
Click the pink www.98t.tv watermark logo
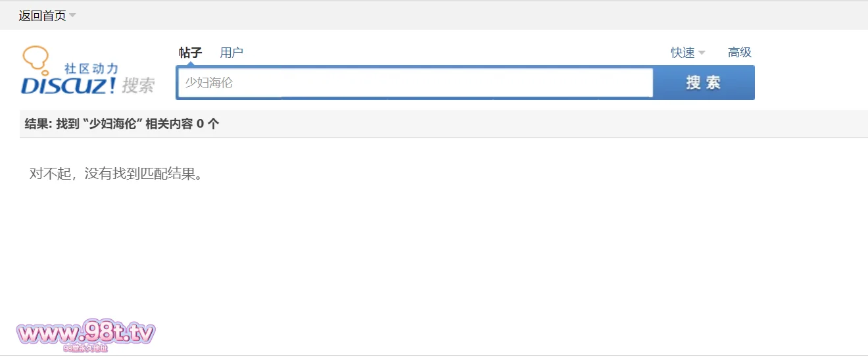click(x=85, y=333)
